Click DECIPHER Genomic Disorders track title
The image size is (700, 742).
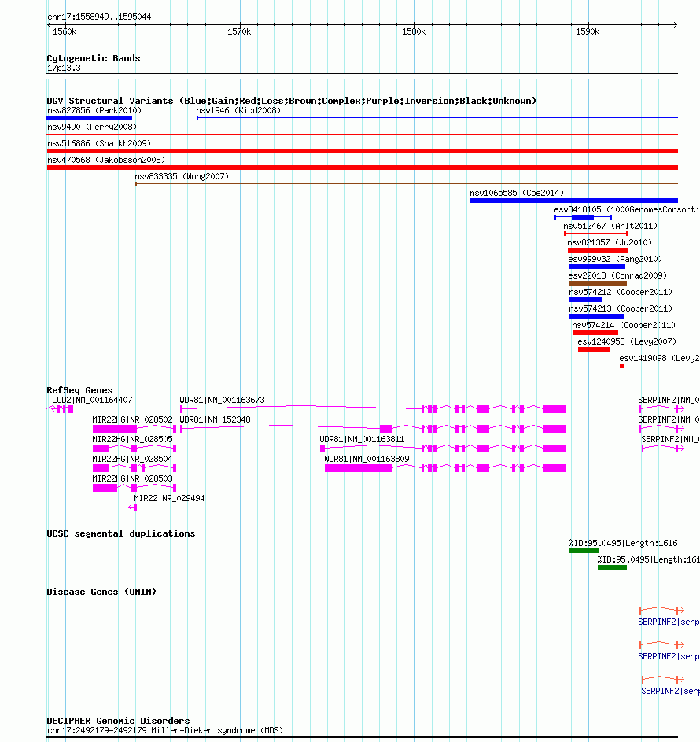[x=118, y=721]
